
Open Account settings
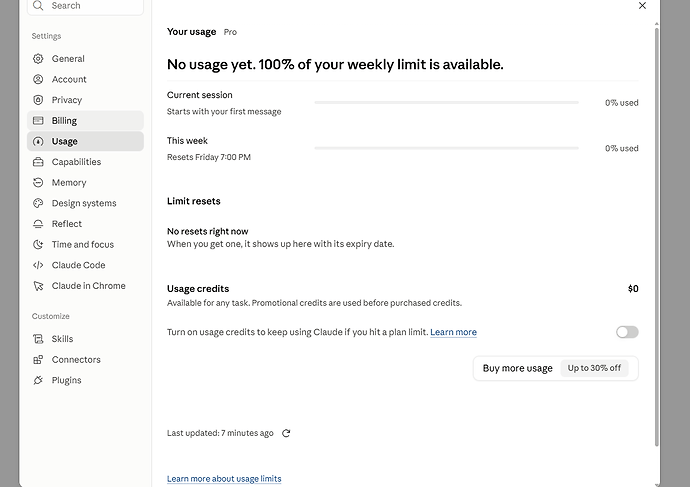(85, 79)
